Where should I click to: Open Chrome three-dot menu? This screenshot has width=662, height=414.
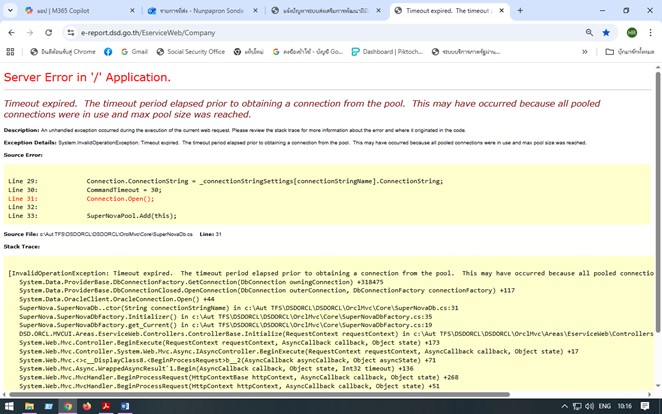tap(650, 32)
